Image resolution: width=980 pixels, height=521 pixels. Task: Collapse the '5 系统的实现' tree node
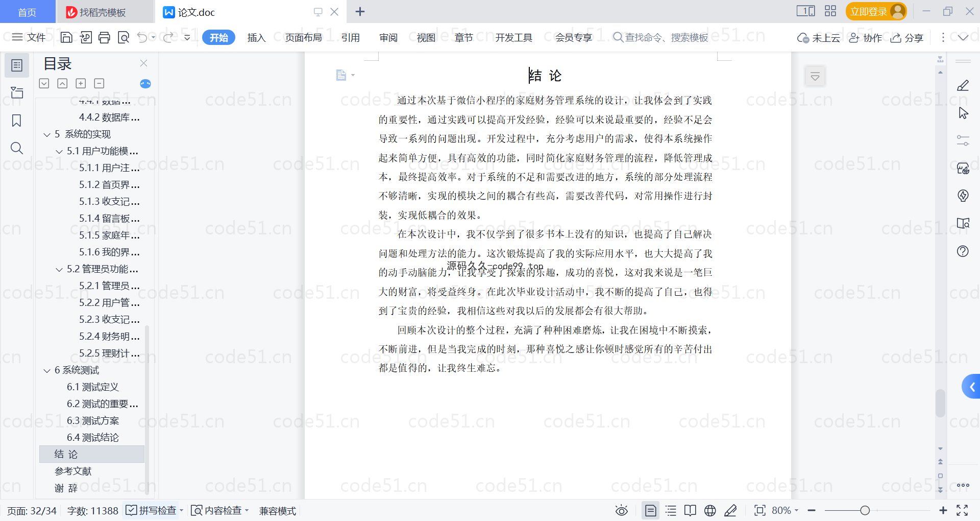(47, 135)
